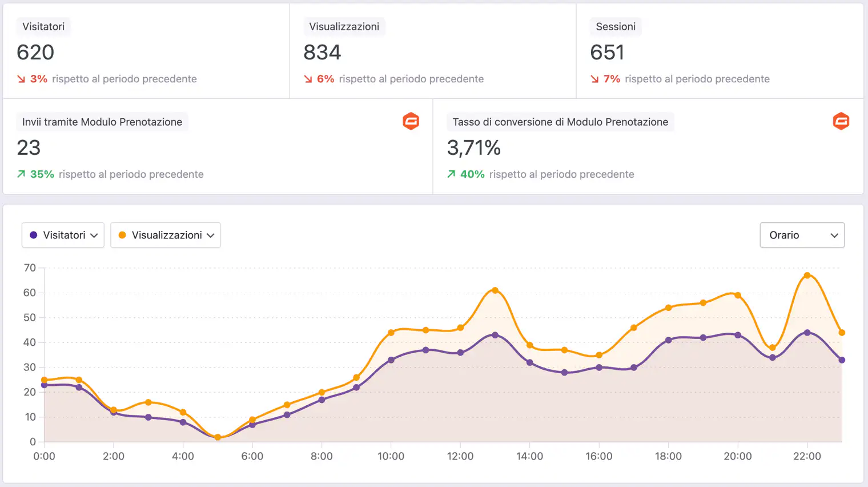Image resolution: width=868 pixels, height=487 pixels.
Task: Click the 6:00 x-axis label
Action: point(252,456)
